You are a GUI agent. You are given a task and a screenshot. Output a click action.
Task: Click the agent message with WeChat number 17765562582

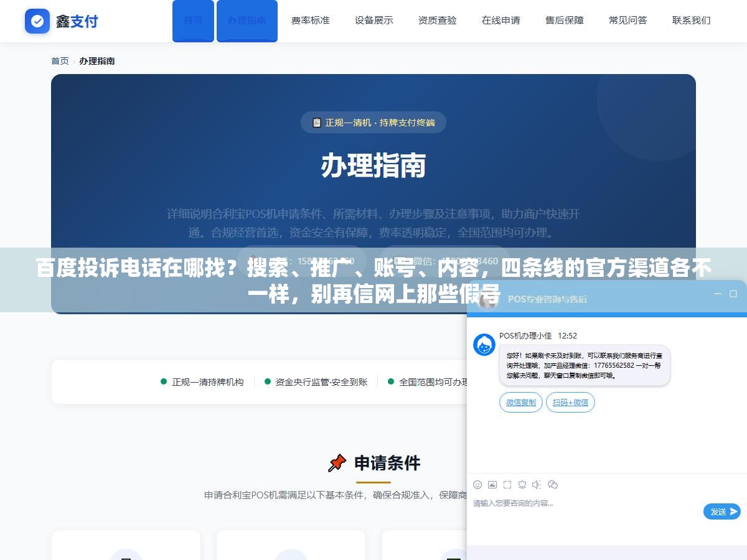(585, 365)
